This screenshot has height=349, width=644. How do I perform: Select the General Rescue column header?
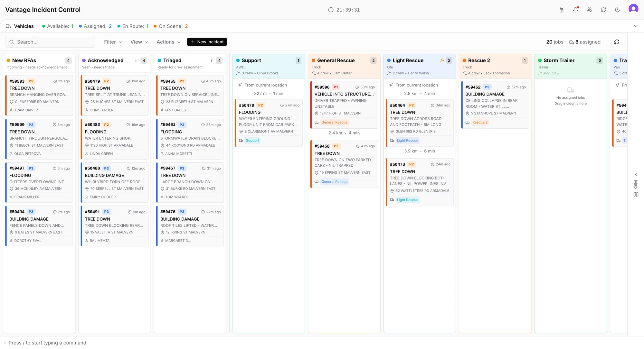(344, 67)
